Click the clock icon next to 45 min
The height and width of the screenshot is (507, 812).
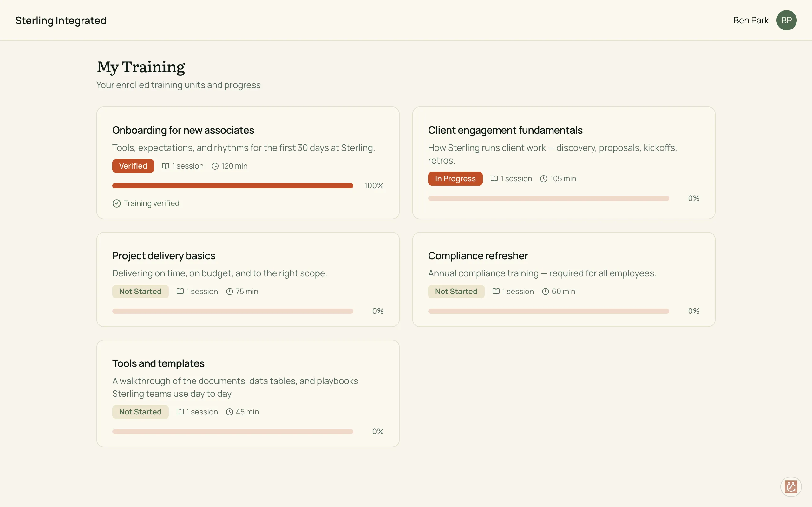(x=230, y=412)
